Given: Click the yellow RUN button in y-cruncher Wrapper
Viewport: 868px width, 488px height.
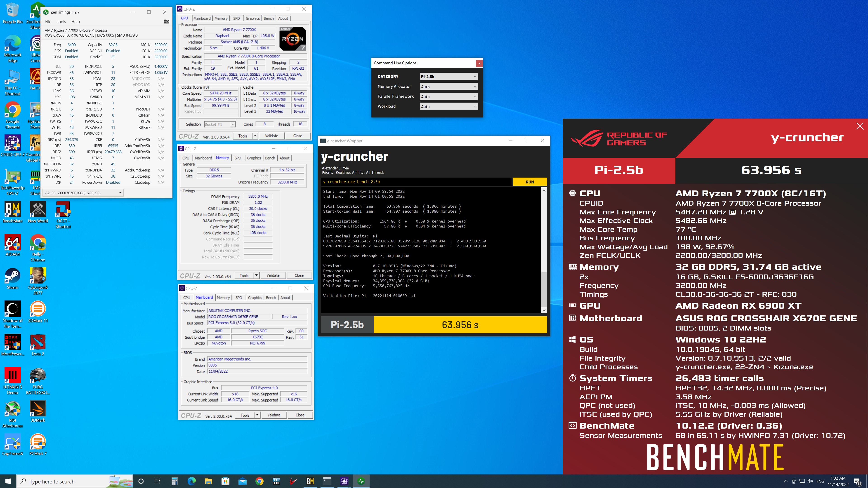Looking at the screenshot, I should coord(530,182).
